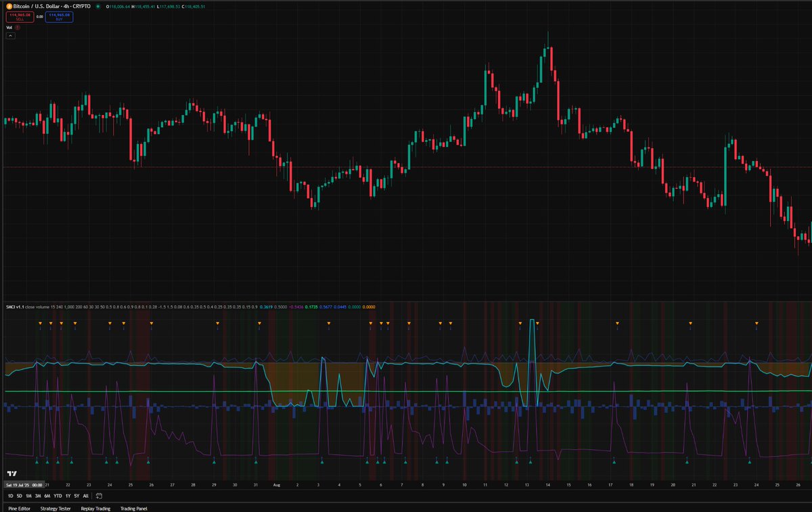
Task: Click the Sat 19 Jul '25 date label
Action: tap(24, 485)
